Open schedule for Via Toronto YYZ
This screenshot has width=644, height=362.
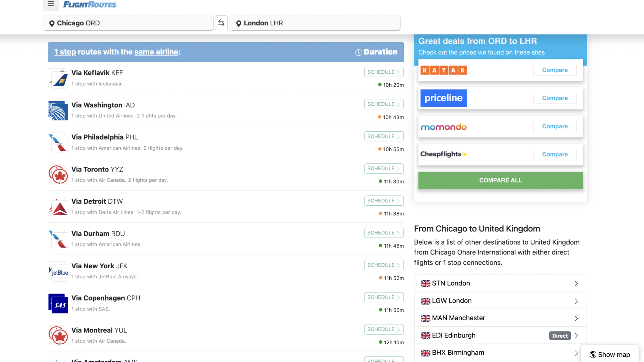click(384, 169)
